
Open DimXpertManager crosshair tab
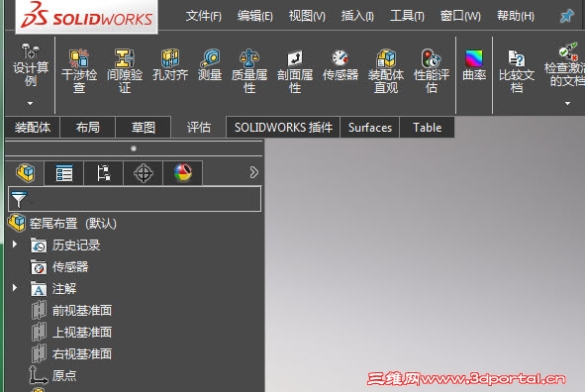[144, 172]
